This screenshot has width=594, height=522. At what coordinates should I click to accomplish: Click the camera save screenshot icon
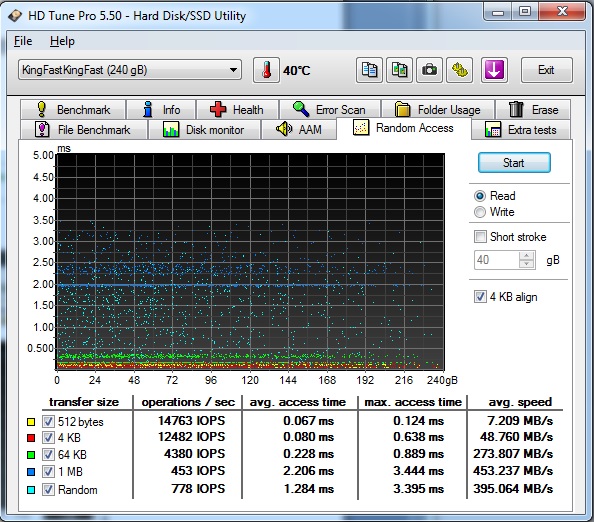coord(429,70)
